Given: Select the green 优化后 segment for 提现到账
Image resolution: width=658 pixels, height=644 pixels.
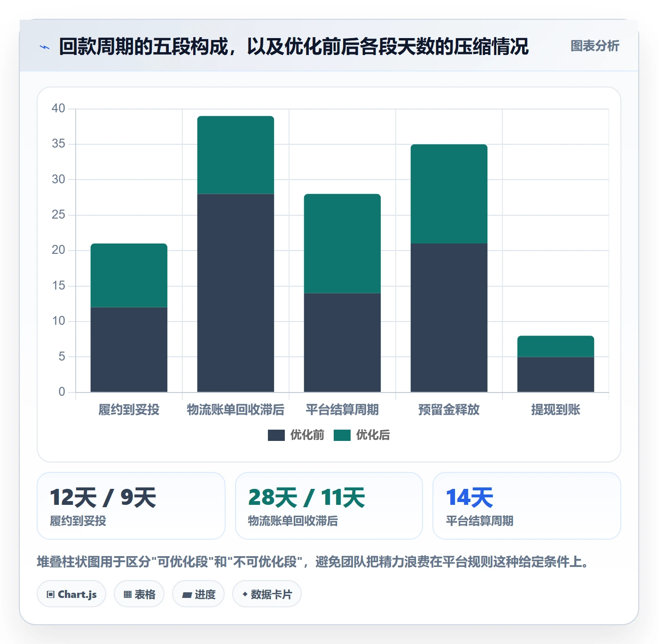Looking at the screenshot, I should click(x=556, y=346).
